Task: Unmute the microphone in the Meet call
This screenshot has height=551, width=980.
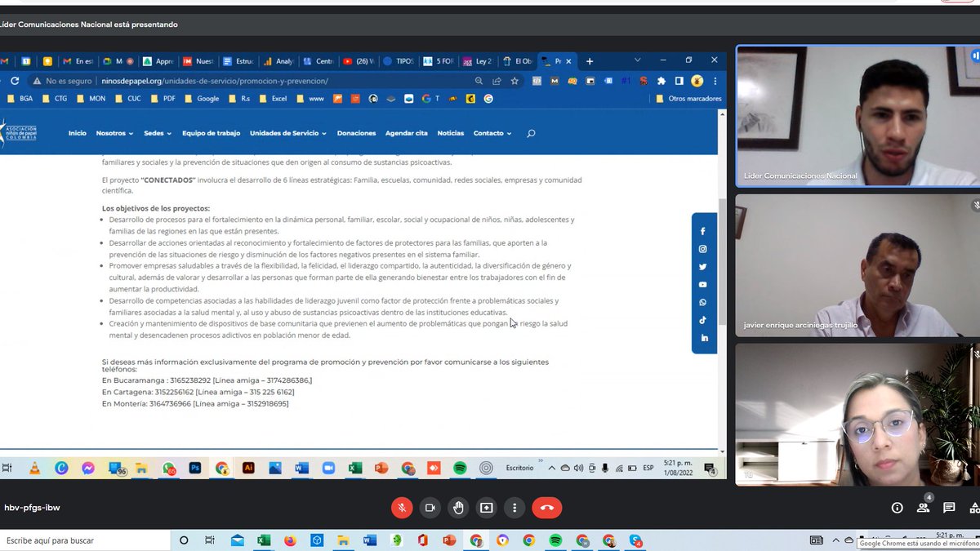Action: point(401,508)
